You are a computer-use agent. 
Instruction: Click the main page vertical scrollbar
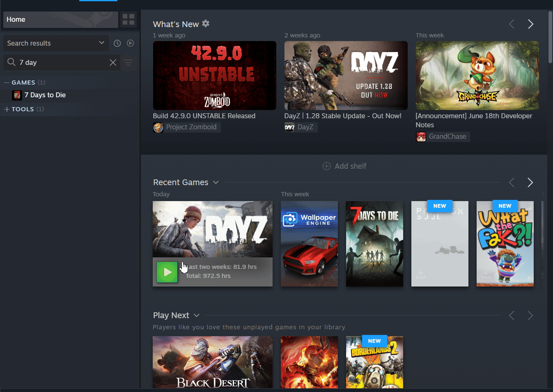550,37
